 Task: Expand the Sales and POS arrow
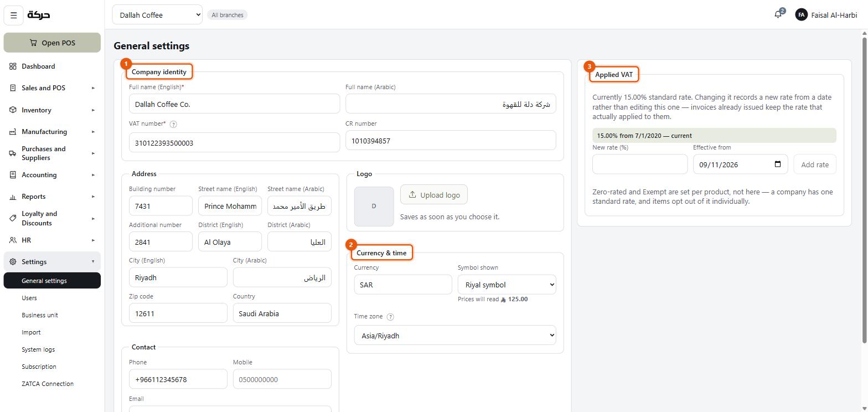tap(93, 88)
